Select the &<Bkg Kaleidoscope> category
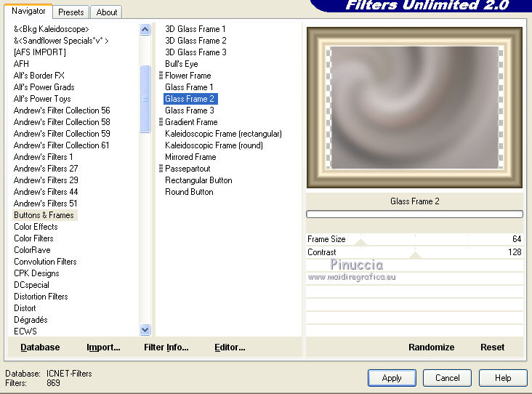Screen dimensions: 532x394 pos(51,29)
